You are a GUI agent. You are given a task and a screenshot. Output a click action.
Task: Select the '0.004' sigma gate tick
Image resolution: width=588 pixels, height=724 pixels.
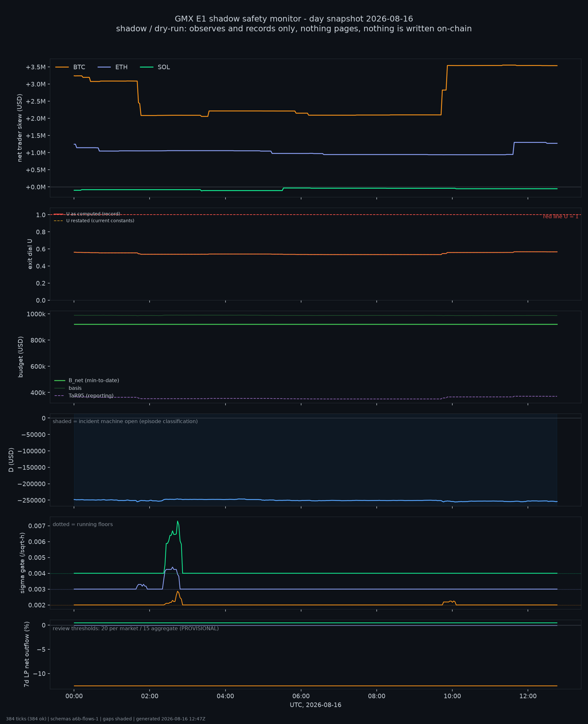pos(37,574)
